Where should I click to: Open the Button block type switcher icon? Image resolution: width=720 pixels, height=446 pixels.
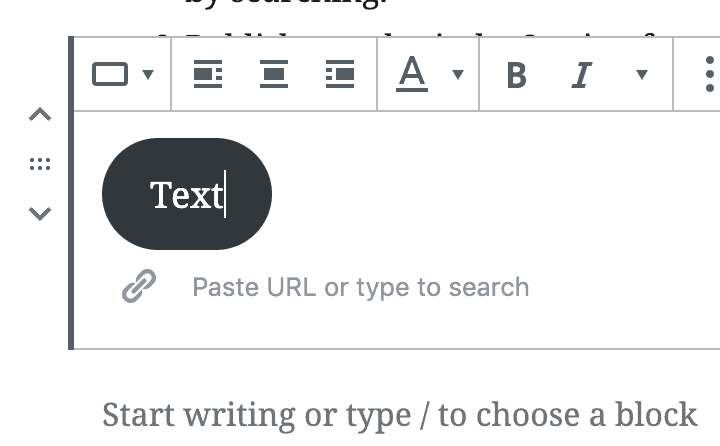(x=110, y=74)
